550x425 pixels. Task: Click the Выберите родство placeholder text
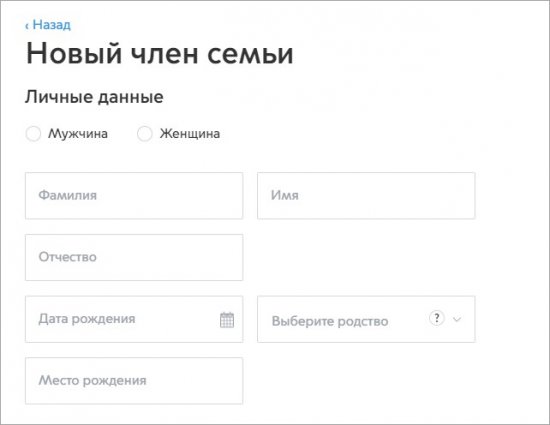[x=330, y=321]
